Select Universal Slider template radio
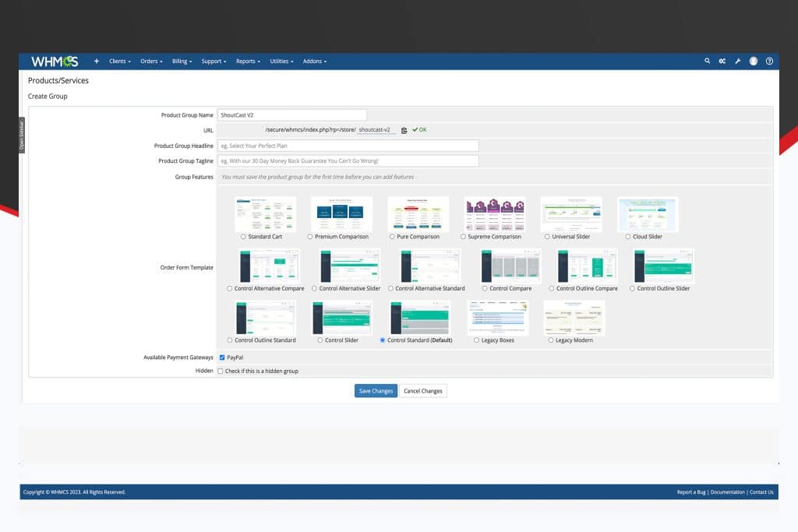This screenshot has width=798, height=532. click(547, 237)
